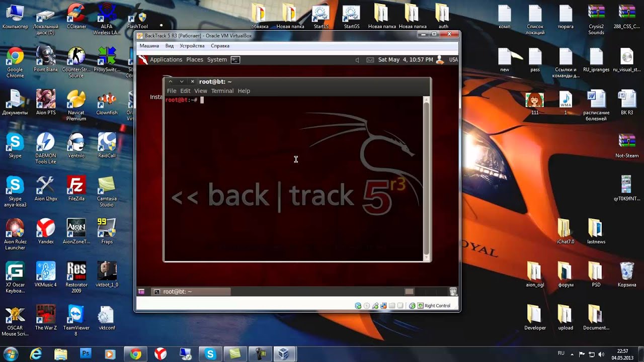Image resolution: width=644 pixels, height=362 pixels.
Task: Open the Вид menu in VirtualBox
Action: click(170, 46)
